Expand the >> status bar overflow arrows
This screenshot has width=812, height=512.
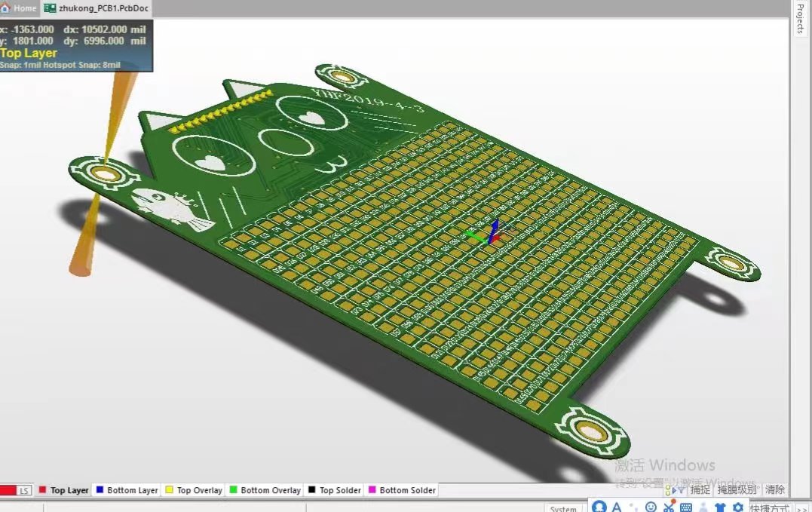click(x=802, y=508)
